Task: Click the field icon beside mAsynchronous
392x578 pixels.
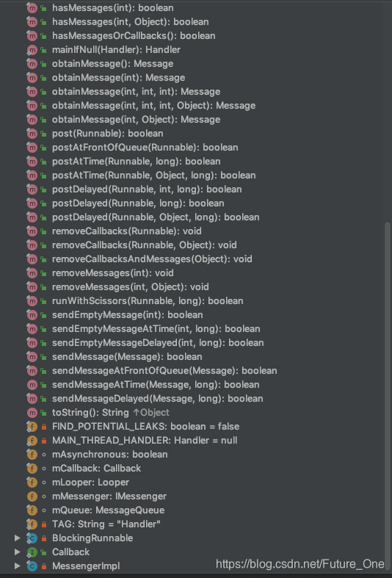Action: (x=32, y=455)
